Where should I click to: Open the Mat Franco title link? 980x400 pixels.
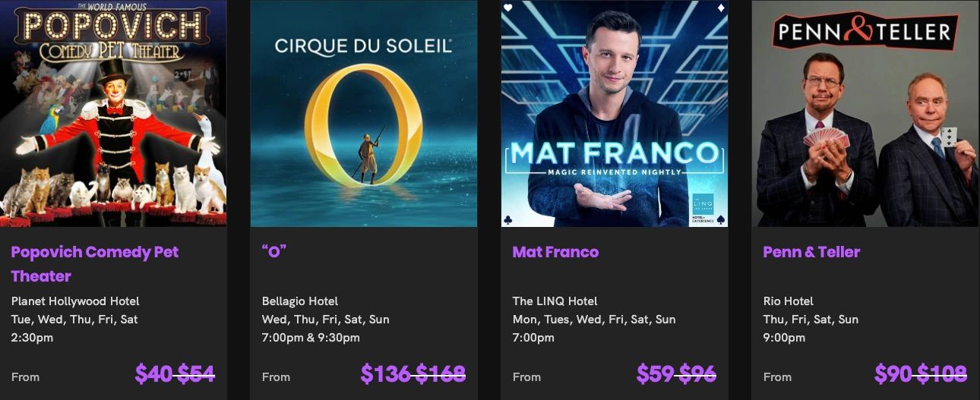[x=555, y=252]
